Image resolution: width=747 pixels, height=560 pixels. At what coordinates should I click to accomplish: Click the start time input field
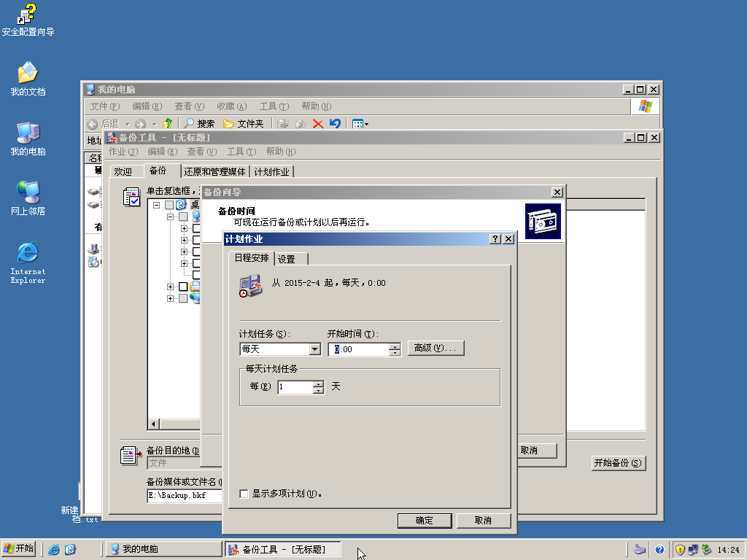coord(359,349)
